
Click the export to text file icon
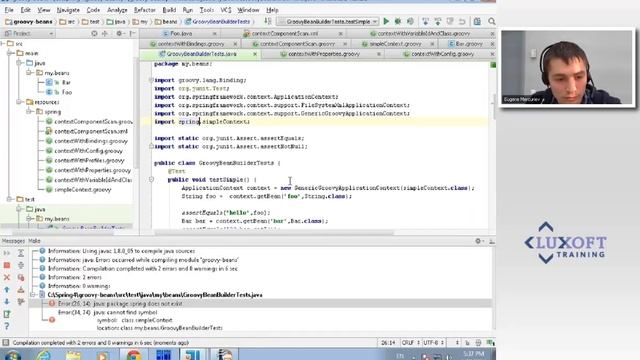(7, 314)
